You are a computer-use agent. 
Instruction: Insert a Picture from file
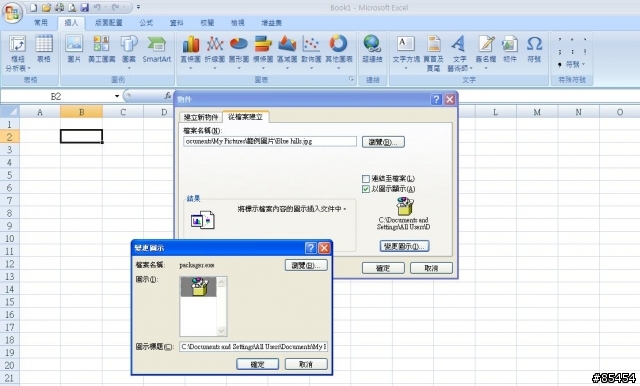(x=74, y=49)
